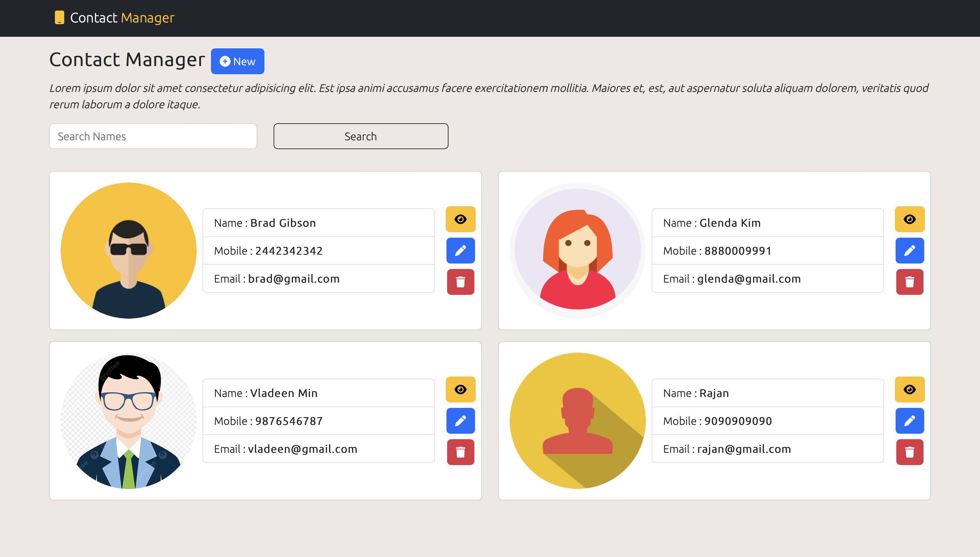
Task: Edit Rajan's contact information
Action: point(910,421)
